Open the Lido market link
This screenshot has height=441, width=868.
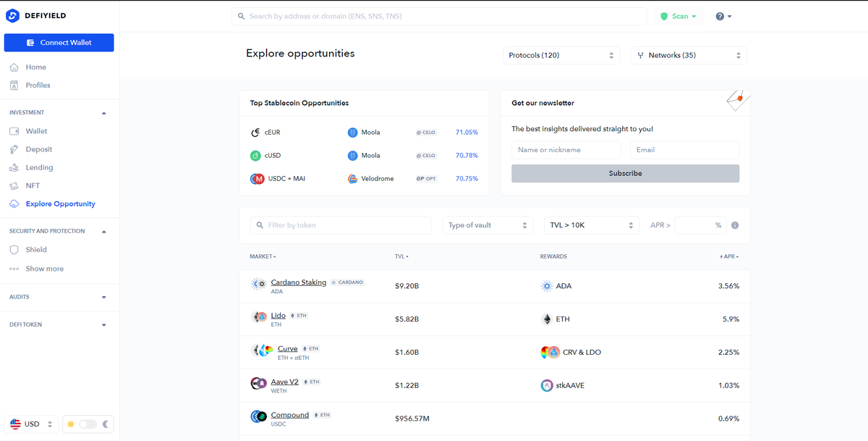coord(278,316)
